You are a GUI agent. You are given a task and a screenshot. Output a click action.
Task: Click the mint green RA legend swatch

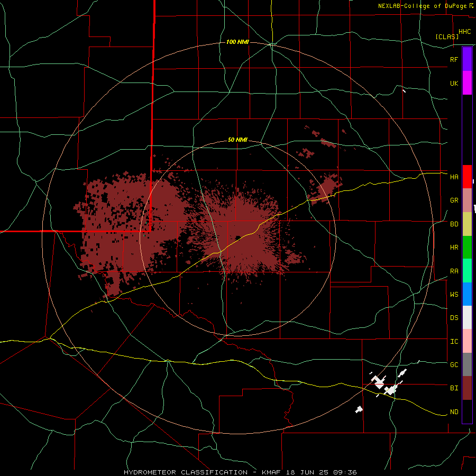[467, 271]
